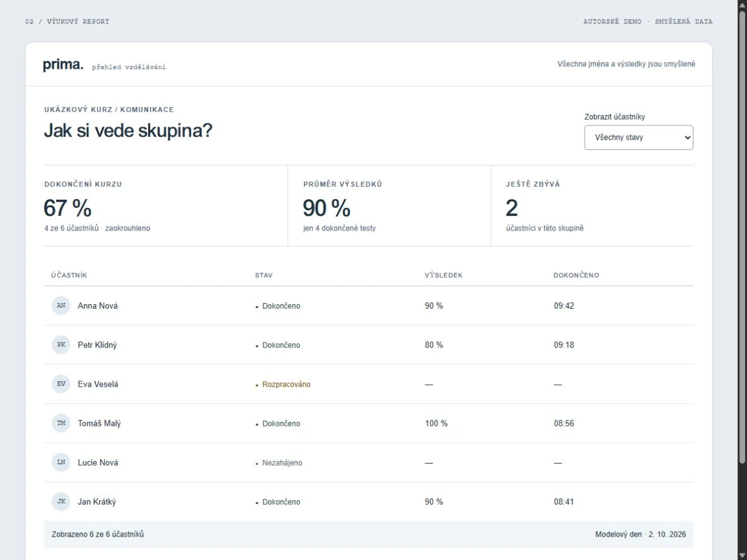This screenshot has height=560, width=747.
Task: Open the Všechny stavy dropdown
Action: coord(639,137)
